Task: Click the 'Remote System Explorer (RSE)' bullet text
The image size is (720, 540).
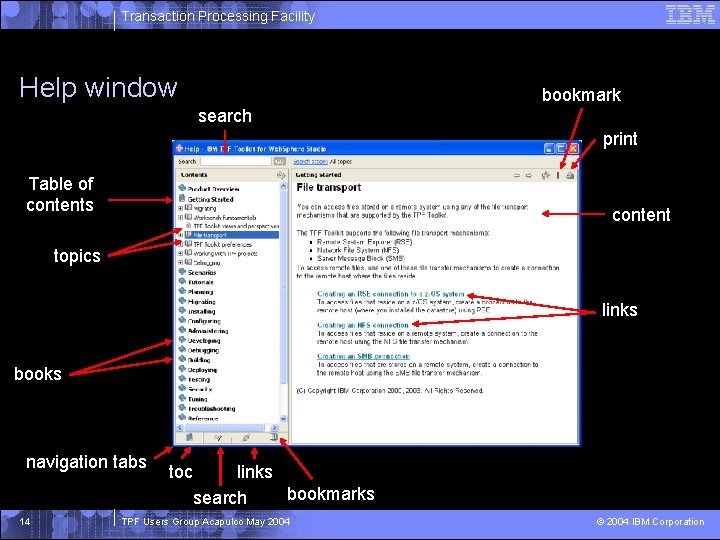Action: (365, 242)
